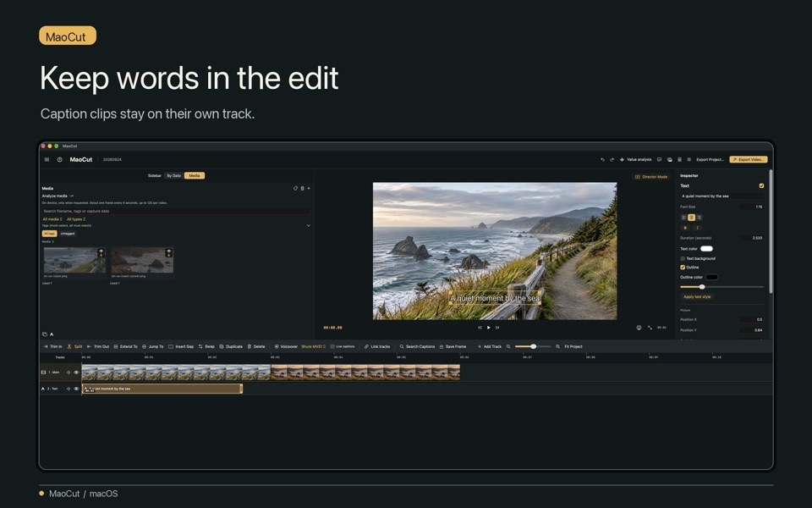Click the Search filename input field
812x508 pixels.
click(176, 211)
